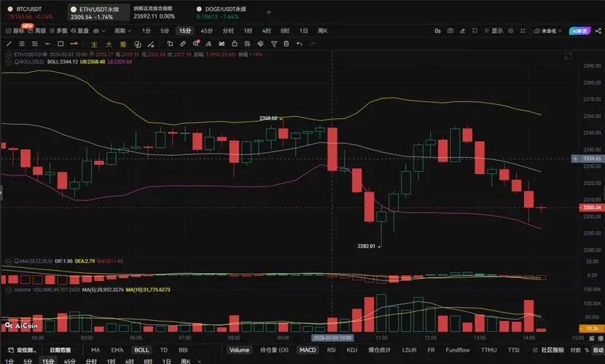
Task: Toggle the Volume sub-indicator
Action: 239,350
